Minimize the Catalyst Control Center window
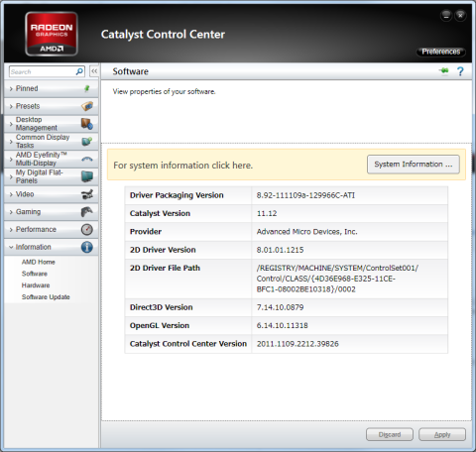Screen dimensions: 476x452 (x=446, y=15)
